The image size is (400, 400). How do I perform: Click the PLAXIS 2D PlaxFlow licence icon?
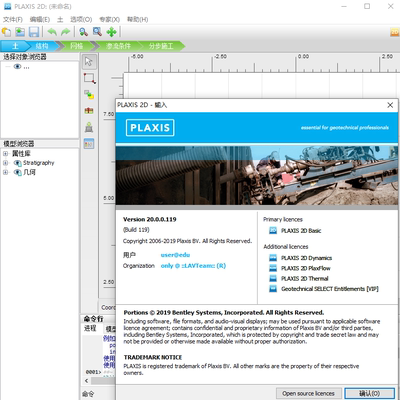[273, 268]
